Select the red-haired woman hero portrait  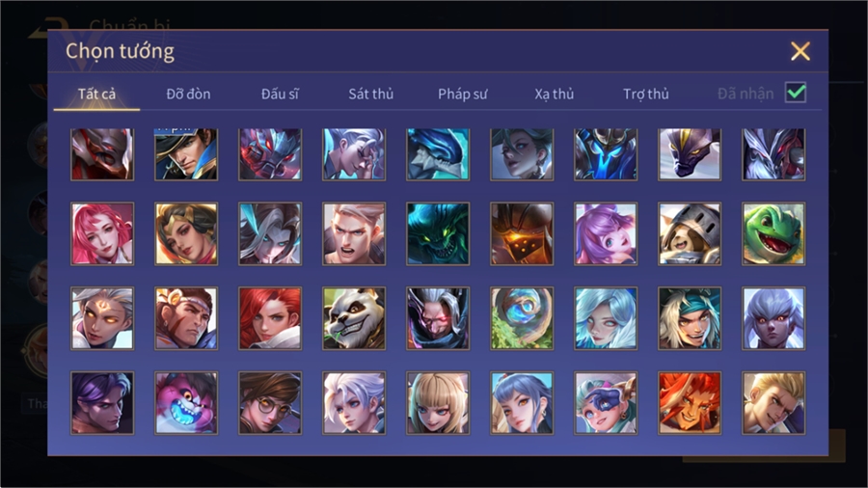[270, 318]
